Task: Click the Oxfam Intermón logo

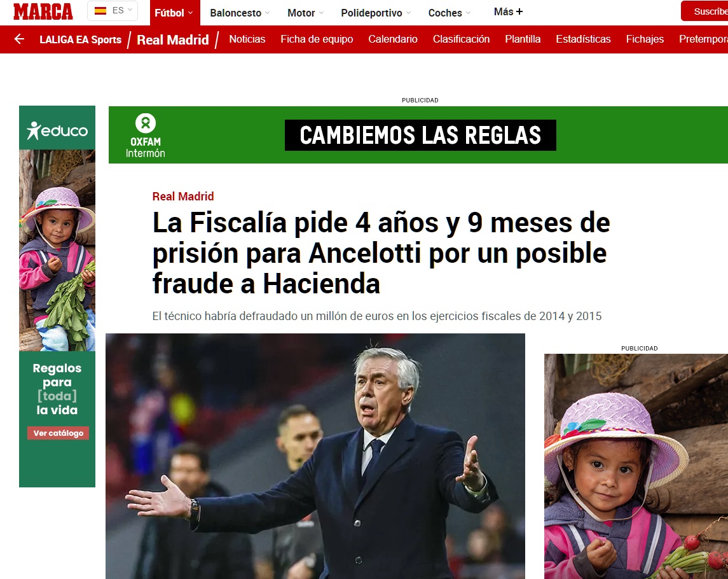Action: pos(146,136)
